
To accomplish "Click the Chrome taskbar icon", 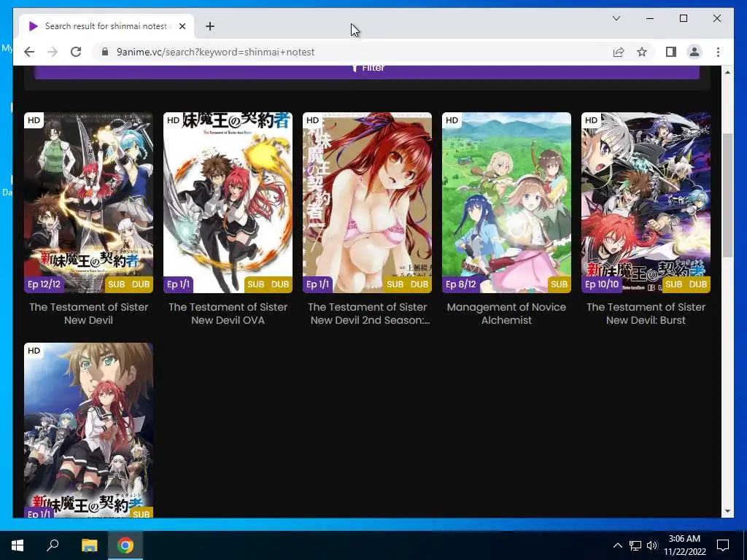I will point(125,545).
